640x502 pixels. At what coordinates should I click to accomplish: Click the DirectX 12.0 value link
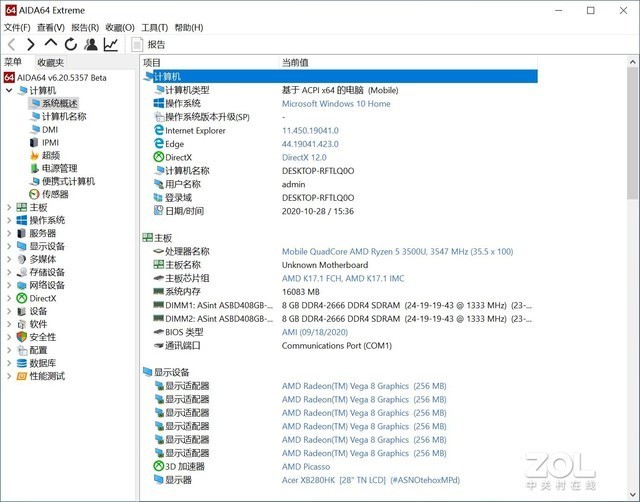(304, 158)
